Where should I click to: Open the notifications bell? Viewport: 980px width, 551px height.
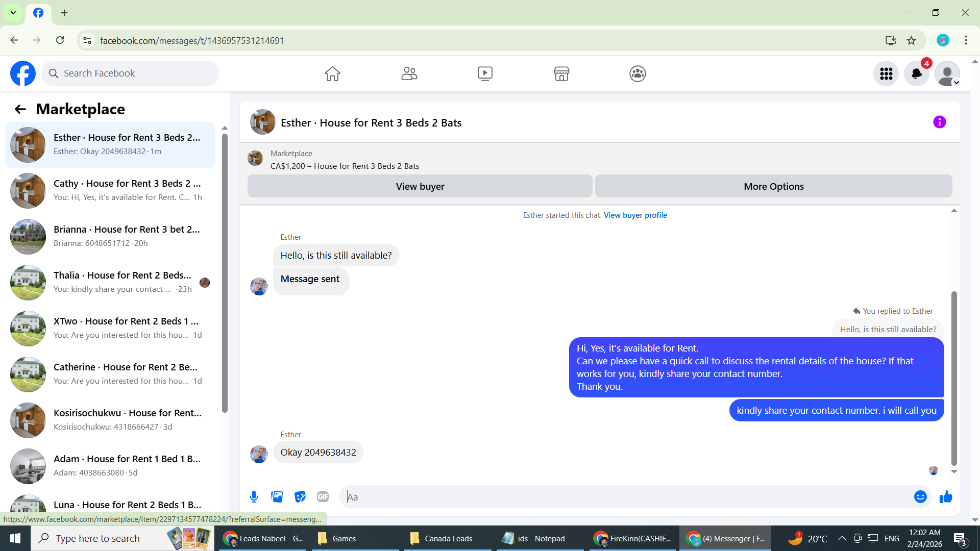pos(916,73)
